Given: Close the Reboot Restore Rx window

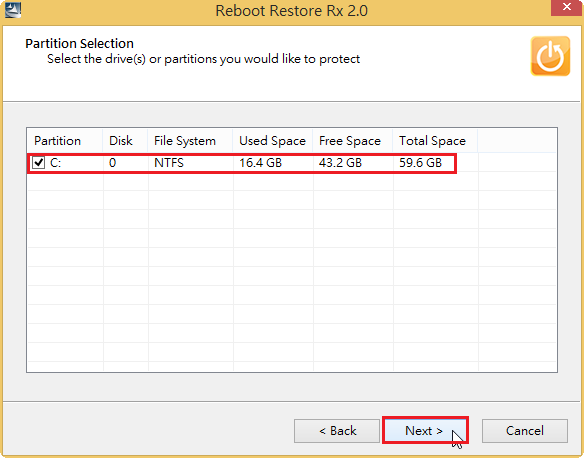Looking at the screenshot, I should [x=566, y=7].
